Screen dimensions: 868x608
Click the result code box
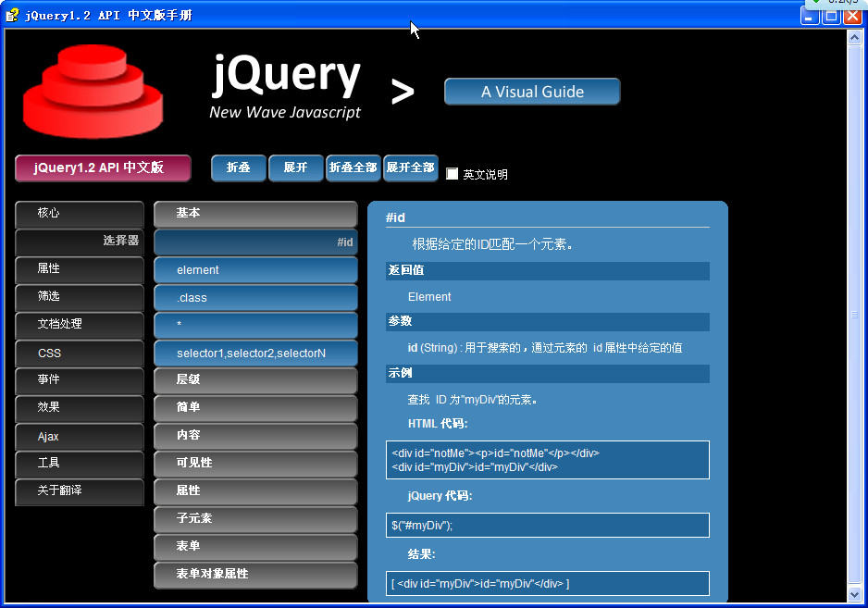pos(548,584)
